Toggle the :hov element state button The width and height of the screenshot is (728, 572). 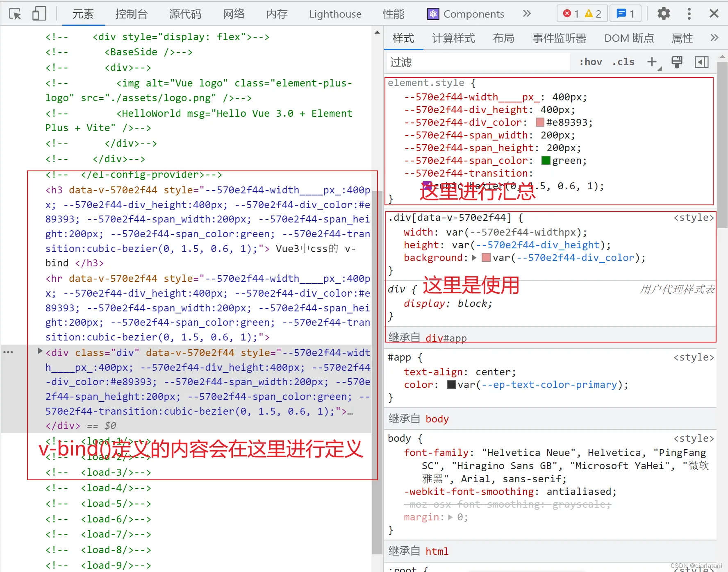(x=590, y=62)
